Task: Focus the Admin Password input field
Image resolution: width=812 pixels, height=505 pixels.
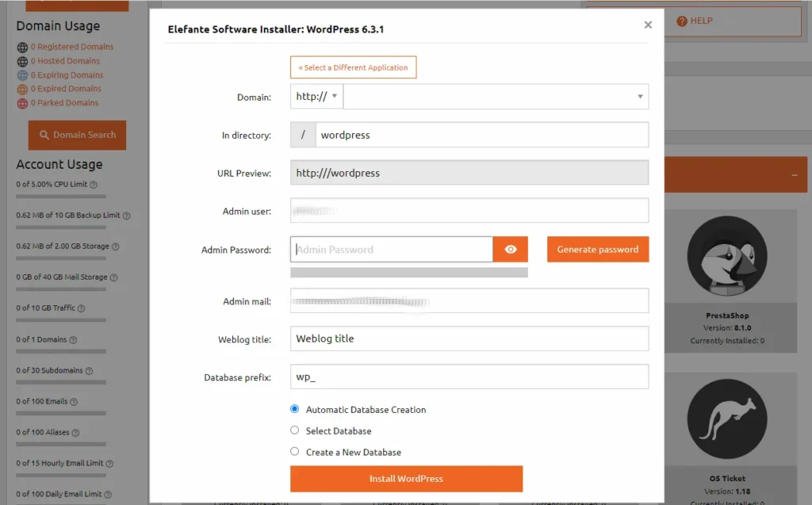Action: tap(392, 250)
